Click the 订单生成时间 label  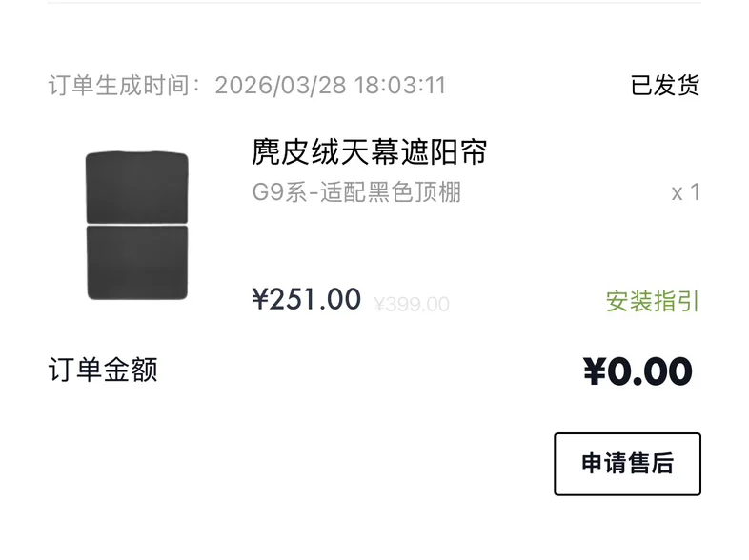coord(124,85)
